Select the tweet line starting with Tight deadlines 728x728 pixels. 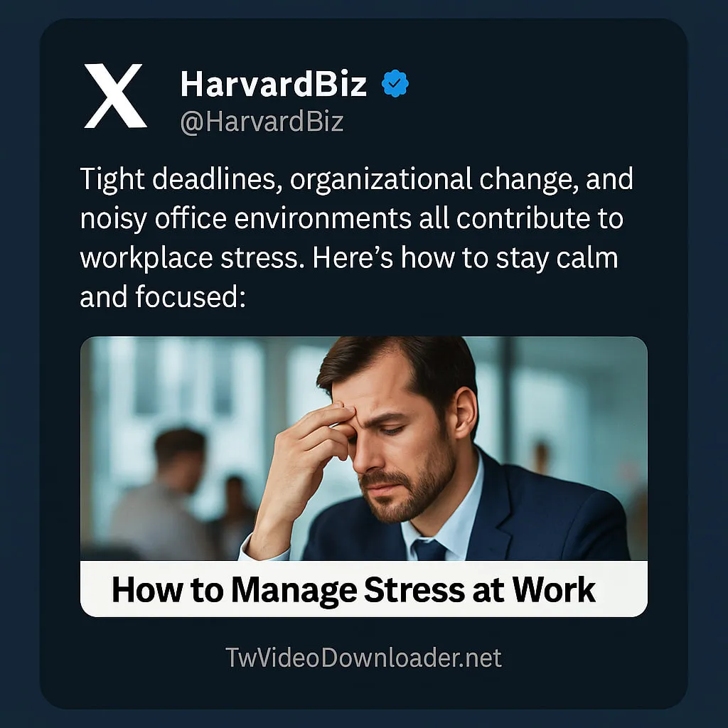click(357, 180)
